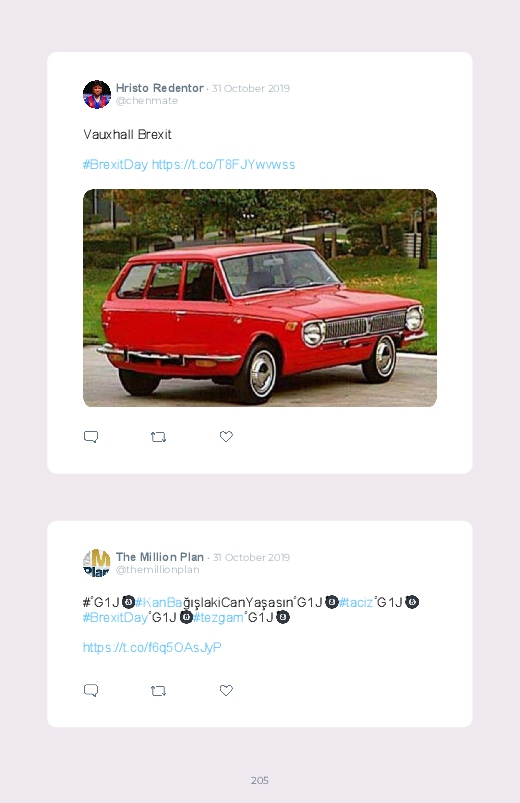
Task: Click reply icon under Vauxhall Brexit tweet
Action: point(91,437)
